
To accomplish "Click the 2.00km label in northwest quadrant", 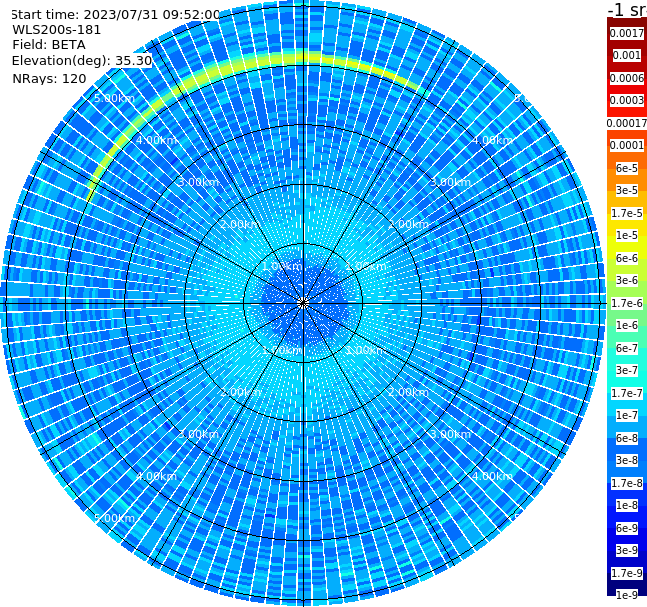I will pyautogui.click(x=241, y=224).
